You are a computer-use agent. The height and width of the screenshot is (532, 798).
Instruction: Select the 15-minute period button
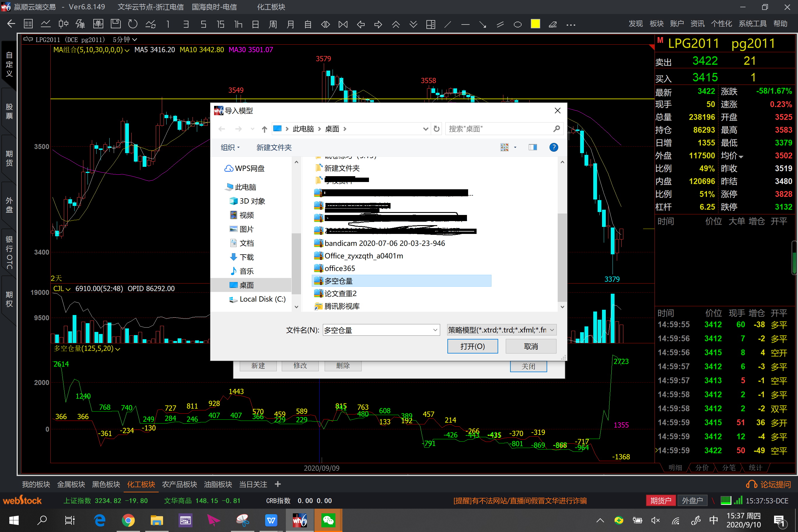[220, 24]
